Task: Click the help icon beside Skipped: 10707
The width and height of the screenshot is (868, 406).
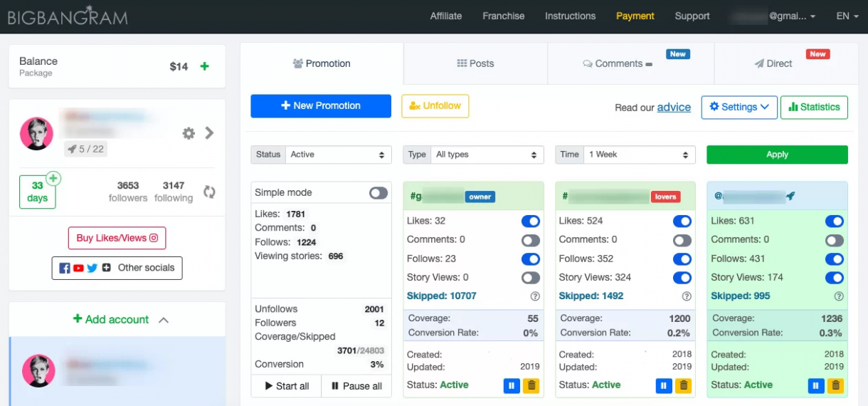Action: tap(535, 296)
